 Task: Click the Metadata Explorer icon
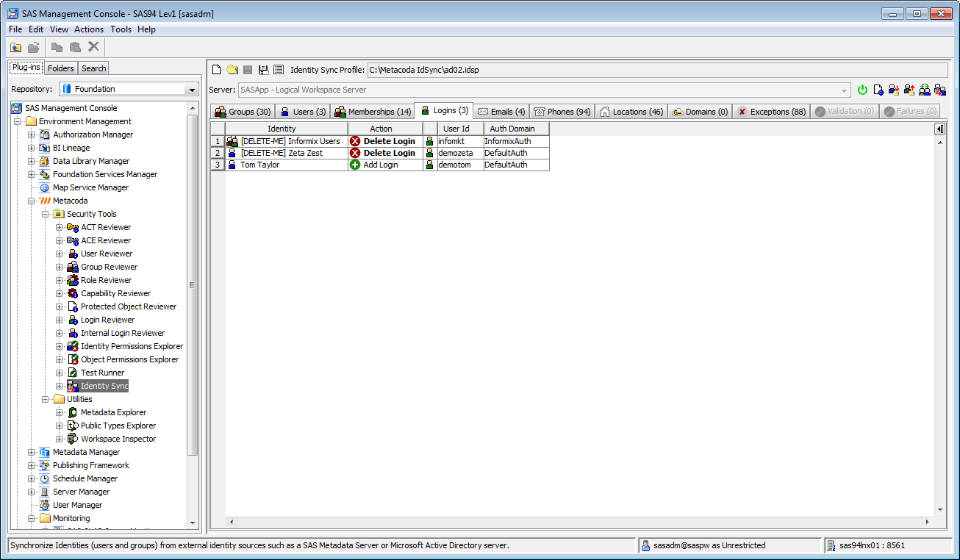(73, 412)
